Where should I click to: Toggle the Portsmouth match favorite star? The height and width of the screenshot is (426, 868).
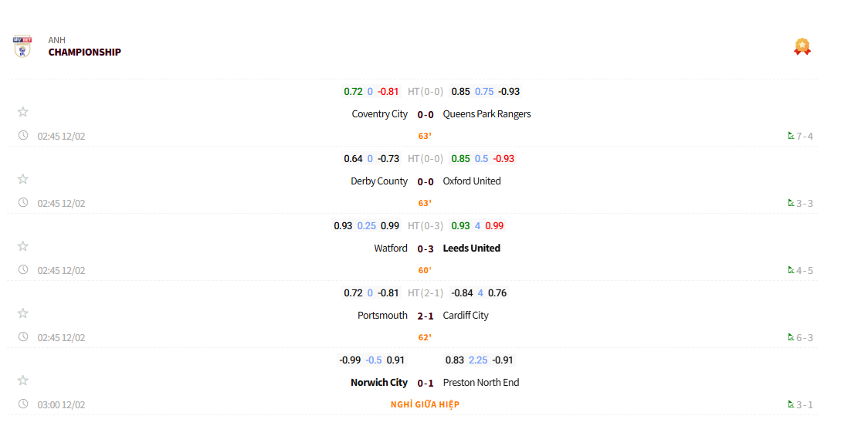tap(23, 313)
